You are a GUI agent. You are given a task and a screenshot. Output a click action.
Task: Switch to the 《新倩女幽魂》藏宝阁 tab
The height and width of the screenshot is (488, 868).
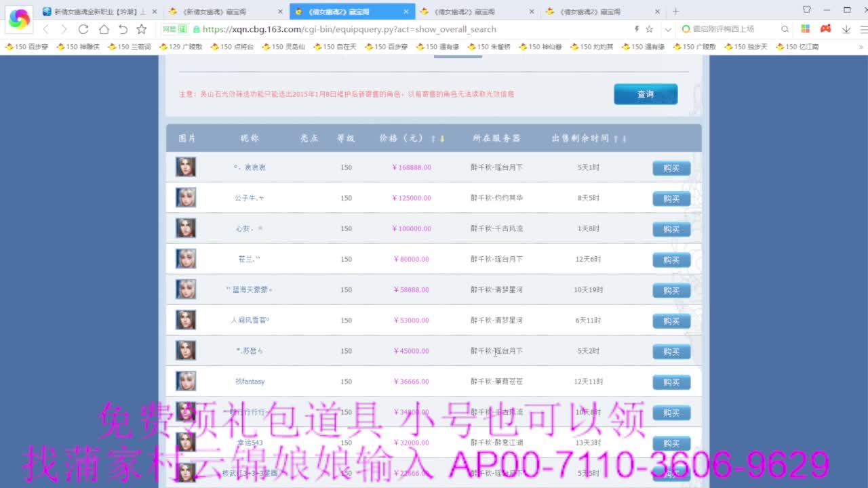click(216, 11)
